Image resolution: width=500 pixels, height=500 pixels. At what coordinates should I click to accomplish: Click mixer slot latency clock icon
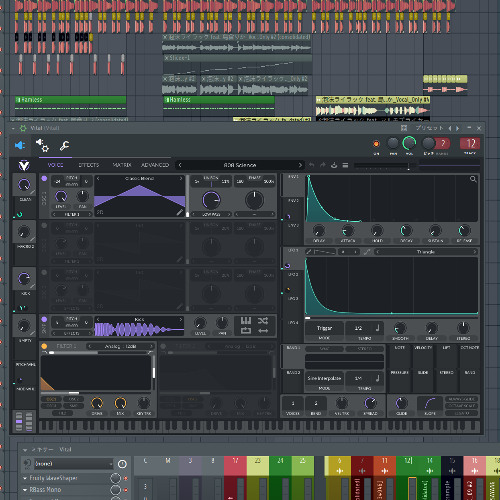click(x=122, y=464)
